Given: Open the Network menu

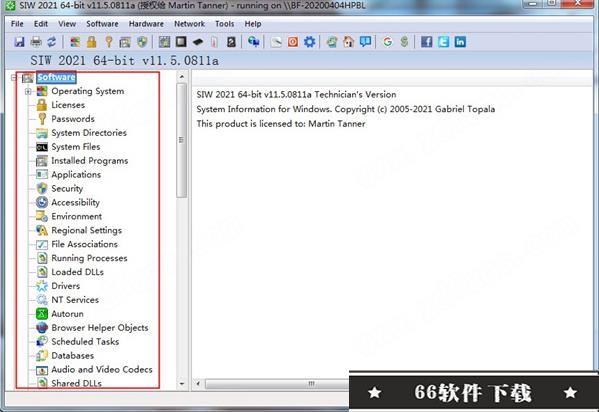Looking at the screenshot, I should point(189,24).
